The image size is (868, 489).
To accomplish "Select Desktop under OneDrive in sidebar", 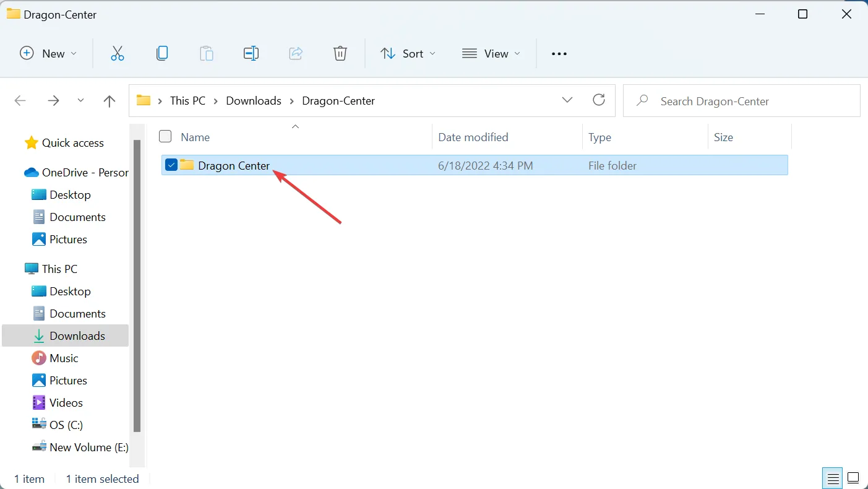I will pyautogui.click(x=70, y=195).
